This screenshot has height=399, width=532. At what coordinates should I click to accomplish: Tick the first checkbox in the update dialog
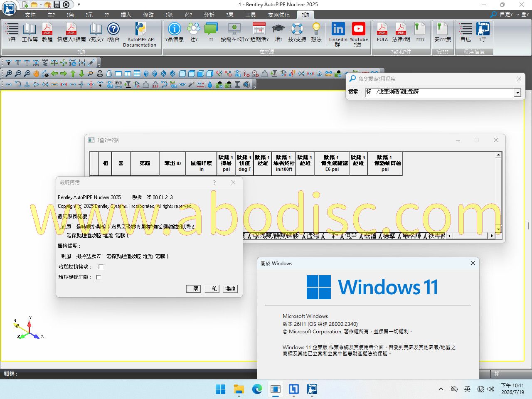pos(101,267)
